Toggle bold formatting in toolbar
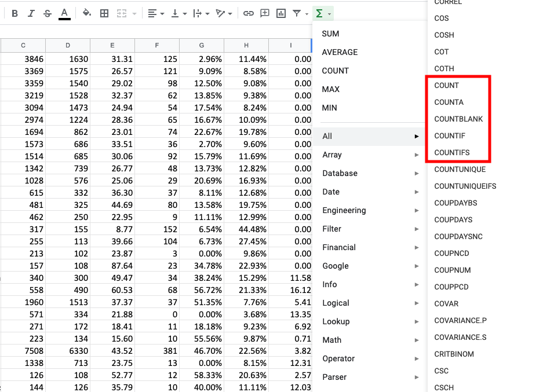 (x=14, y=13)
